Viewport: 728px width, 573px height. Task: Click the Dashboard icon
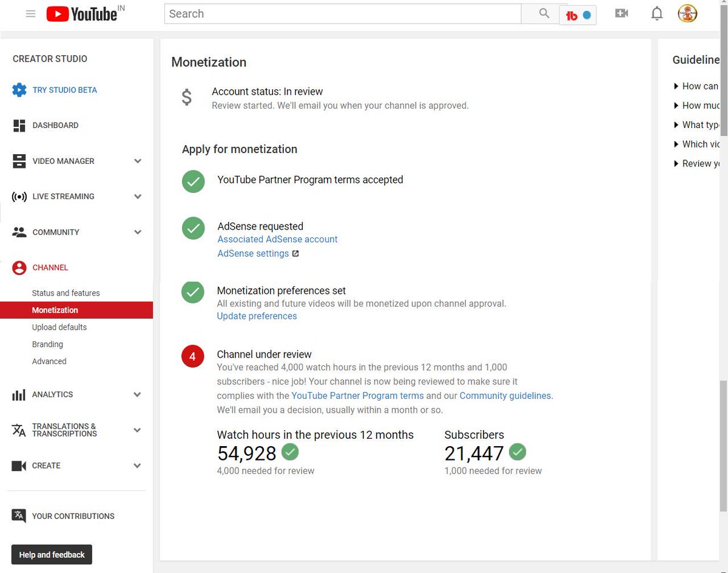point(19,126)
